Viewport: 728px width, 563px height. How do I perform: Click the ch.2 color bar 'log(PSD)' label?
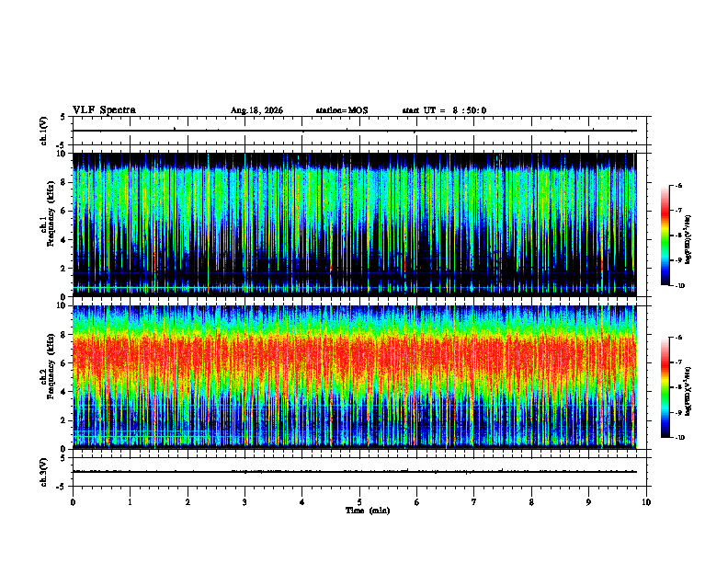click(688, 392)
